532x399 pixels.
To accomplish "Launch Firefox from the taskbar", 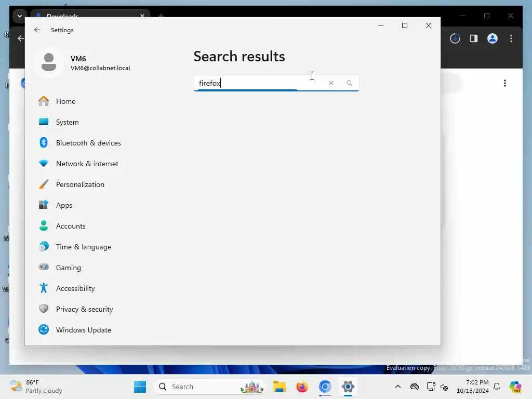I will [x=302, y=387].
